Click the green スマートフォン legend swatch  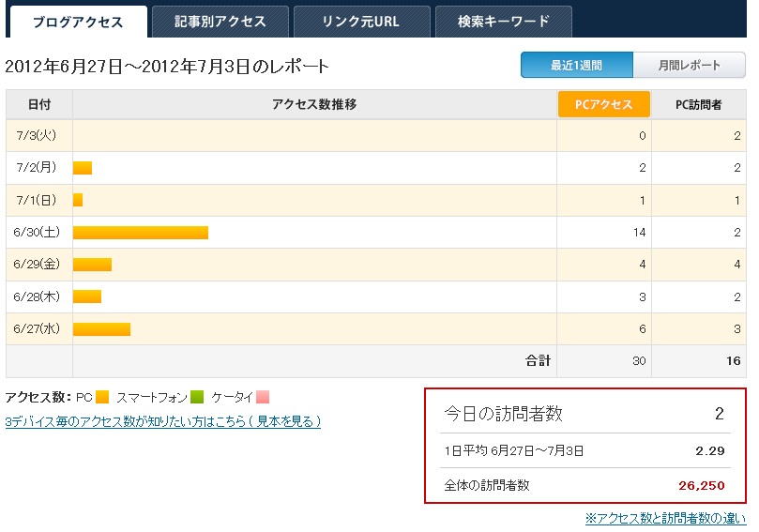[x=197, y=397]
